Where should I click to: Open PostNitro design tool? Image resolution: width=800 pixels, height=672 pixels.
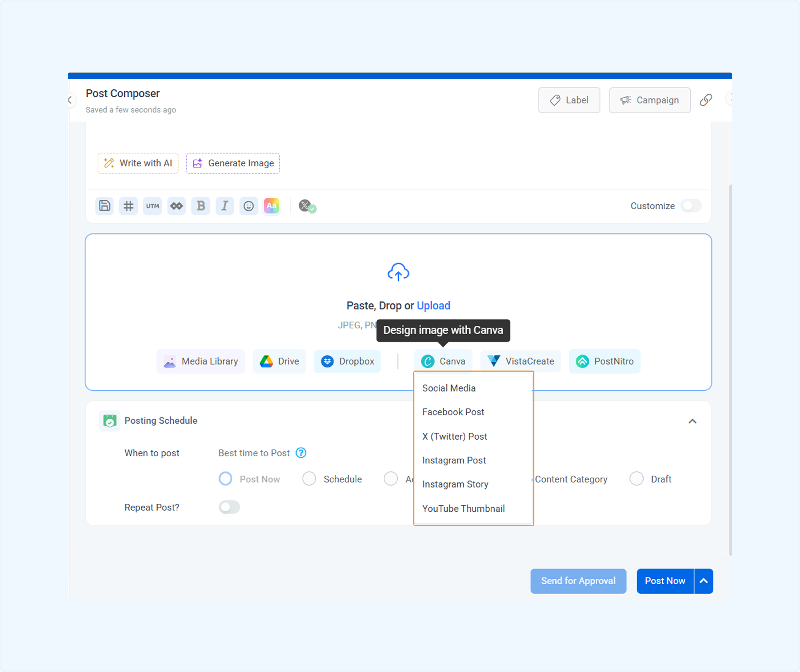(x=605, y=361)
